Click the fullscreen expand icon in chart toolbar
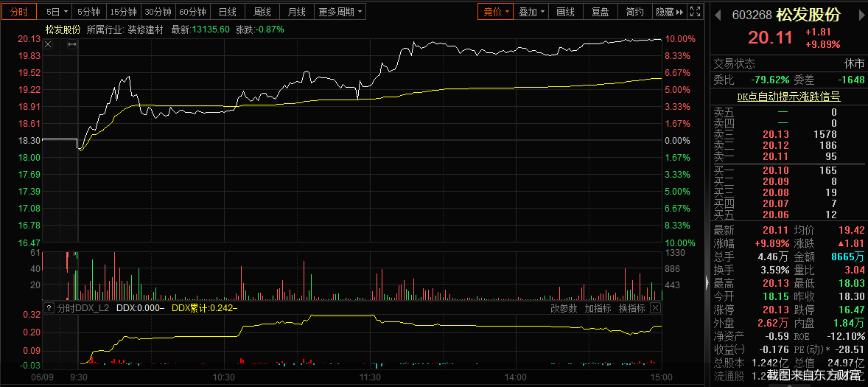This screenshot has width=868, height=387. pos(696,12)
